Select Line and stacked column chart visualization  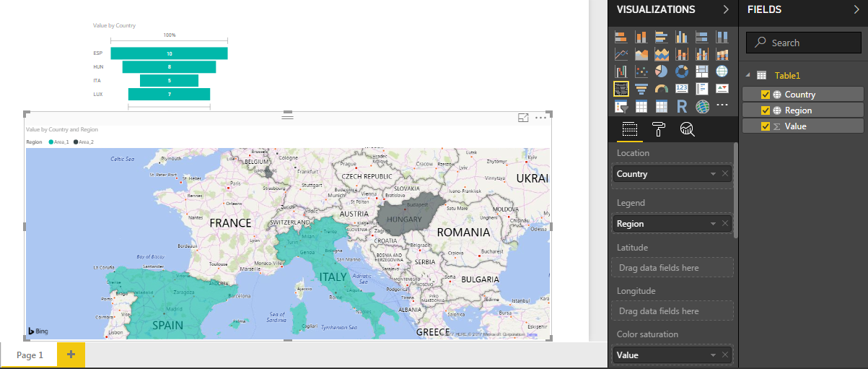681,54
